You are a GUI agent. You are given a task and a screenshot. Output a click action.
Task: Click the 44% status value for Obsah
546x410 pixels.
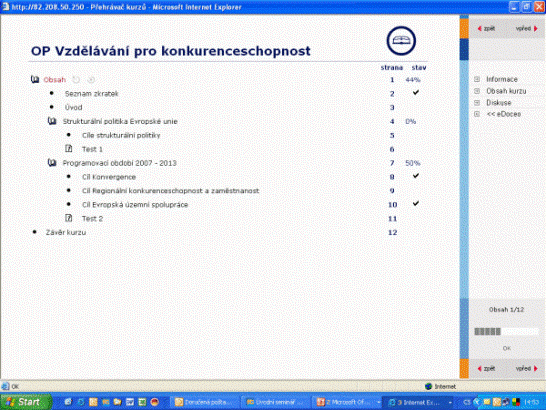[x=413, y=80]
